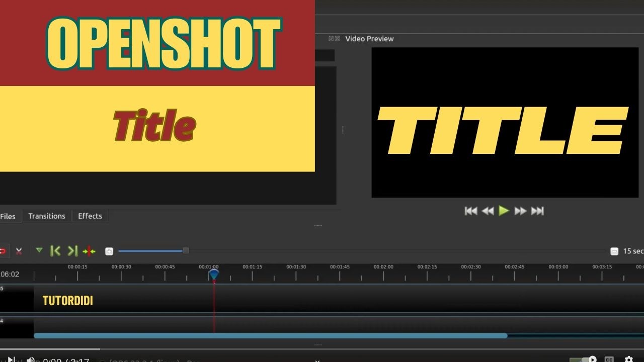Switch to the Files tab
This screenshot has height=362, width=644.
(8, 216)
